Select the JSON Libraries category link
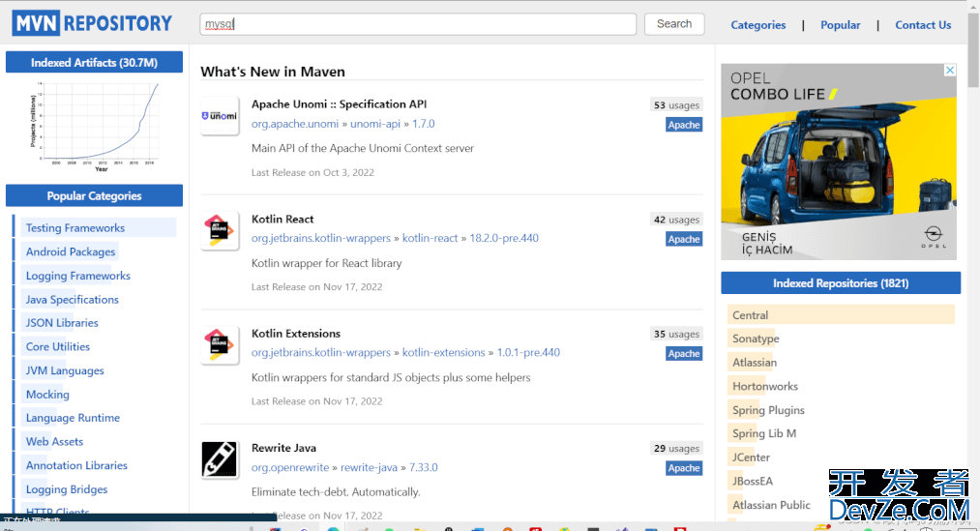Viewport: 980px width, 531px height. click(x=62, y=323)
